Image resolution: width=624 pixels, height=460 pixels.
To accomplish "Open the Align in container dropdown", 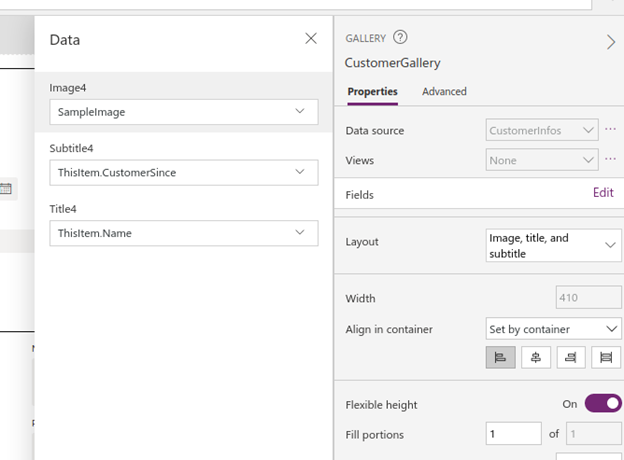I will click(x=553, y=329).
